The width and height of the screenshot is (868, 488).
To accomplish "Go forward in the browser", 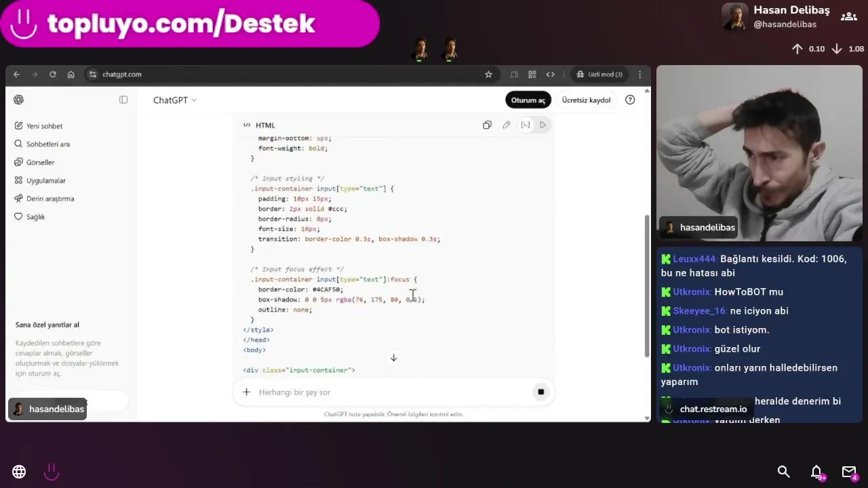I will pyautogui.click(x=35, y=75).
